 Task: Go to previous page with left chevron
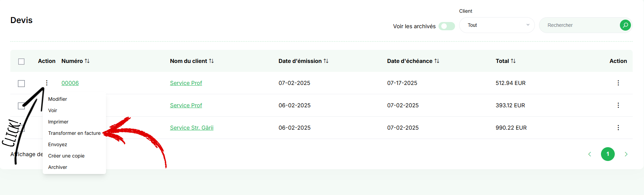click(x=590, y=154)
